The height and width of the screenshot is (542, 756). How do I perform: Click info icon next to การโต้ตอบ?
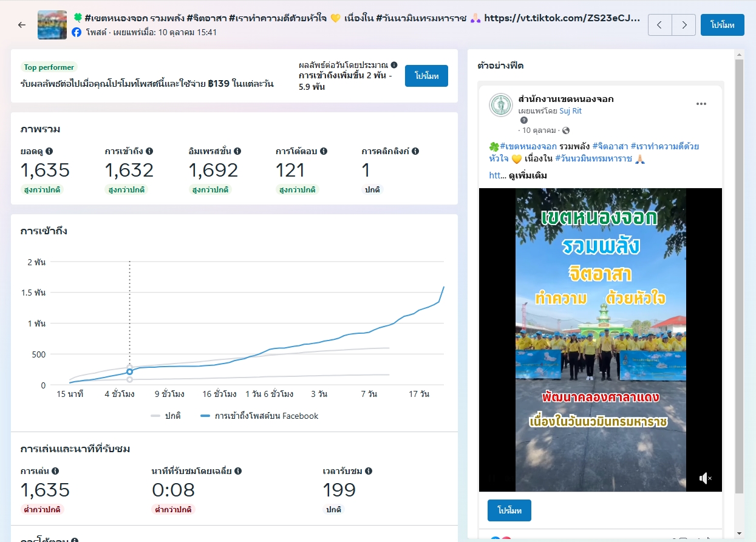coord(324,151)
